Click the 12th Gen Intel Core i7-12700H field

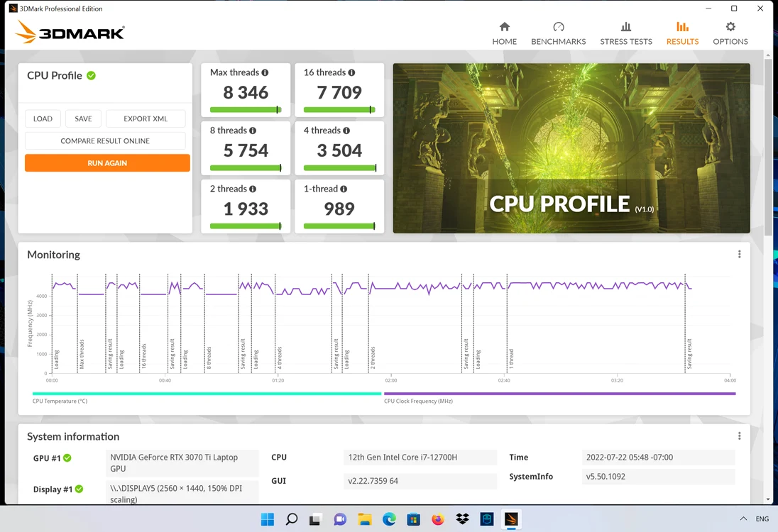click(420, 457)
